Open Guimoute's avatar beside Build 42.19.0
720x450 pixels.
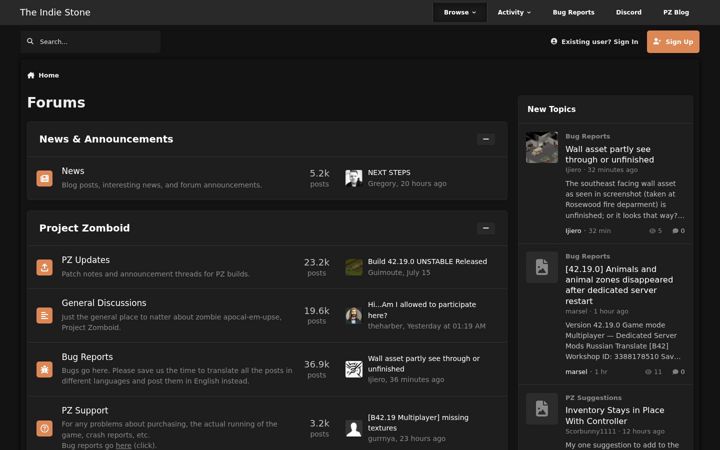[354, 267]
